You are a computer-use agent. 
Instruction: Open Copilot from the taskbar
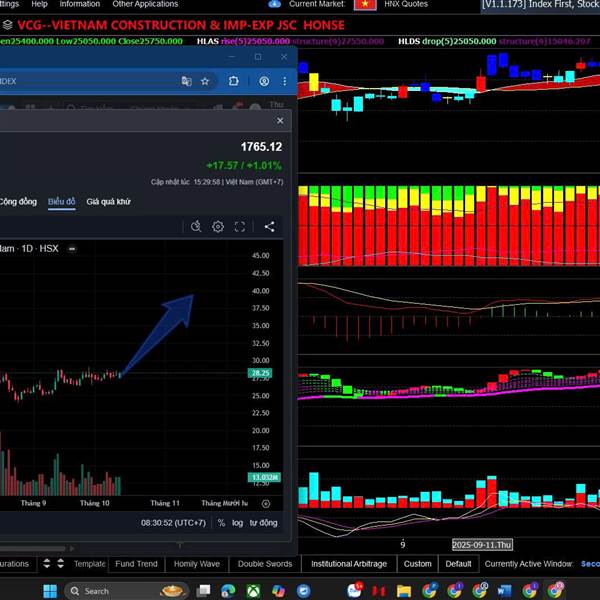click(278, 591)
